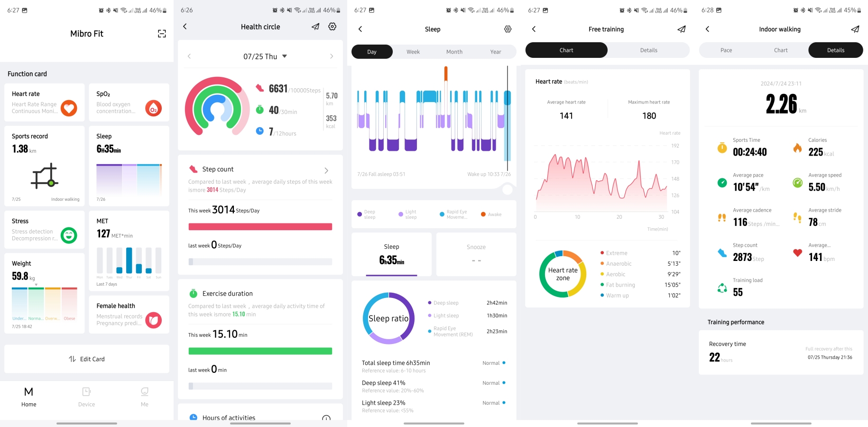Open the 07/25 Thu date dropdown

coord(265,56)
